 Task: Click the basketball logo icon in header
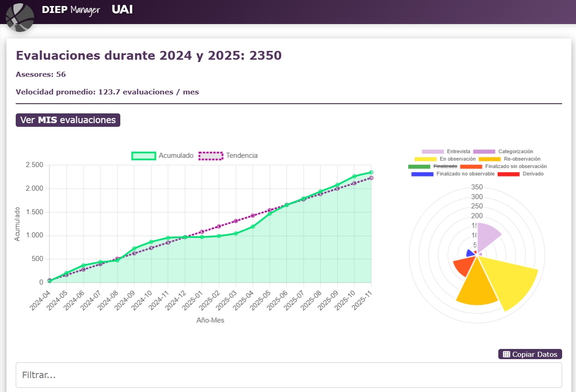[20, 17]
